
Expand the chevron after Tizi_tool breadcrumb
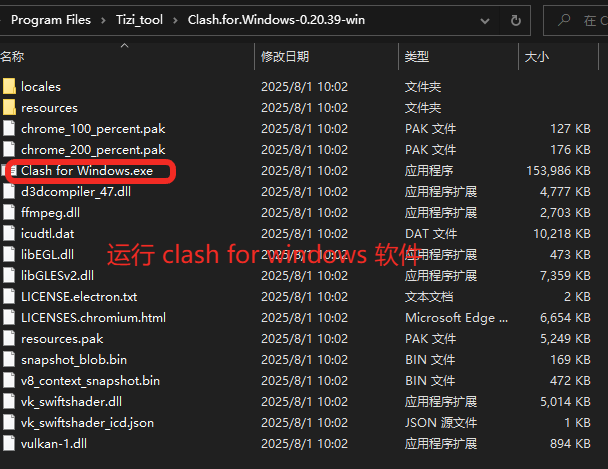[175, 20]
